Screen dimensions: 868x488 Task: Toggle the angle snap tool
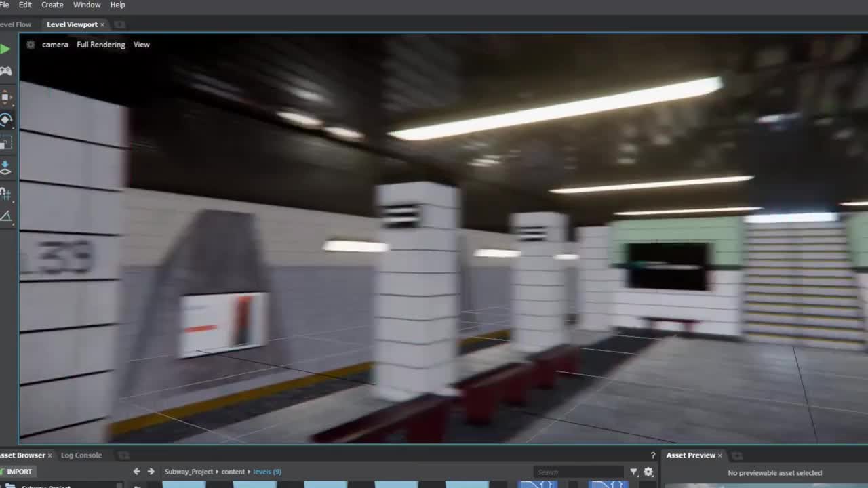5,216
